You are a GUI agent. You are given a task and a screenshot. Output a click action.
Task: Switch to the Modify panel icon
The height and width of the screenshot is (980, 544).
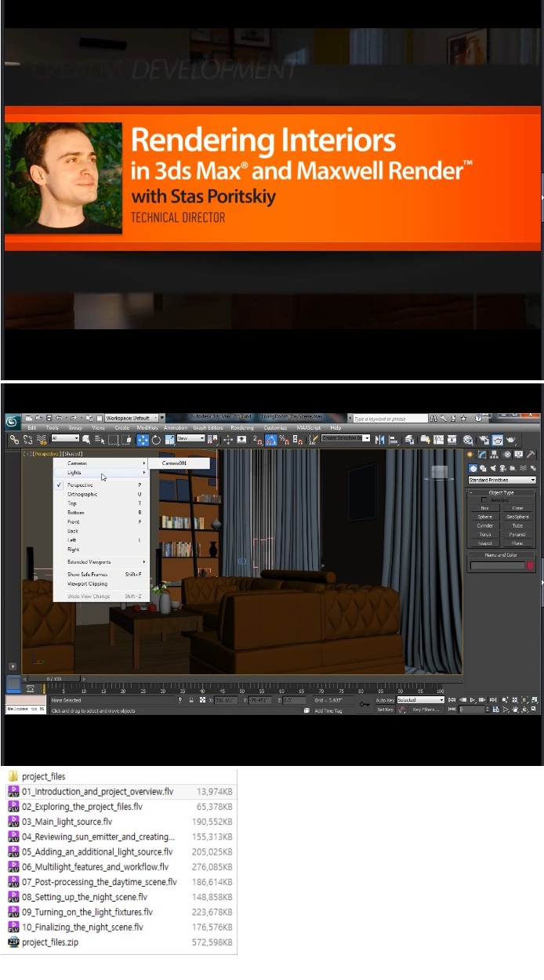482,454
